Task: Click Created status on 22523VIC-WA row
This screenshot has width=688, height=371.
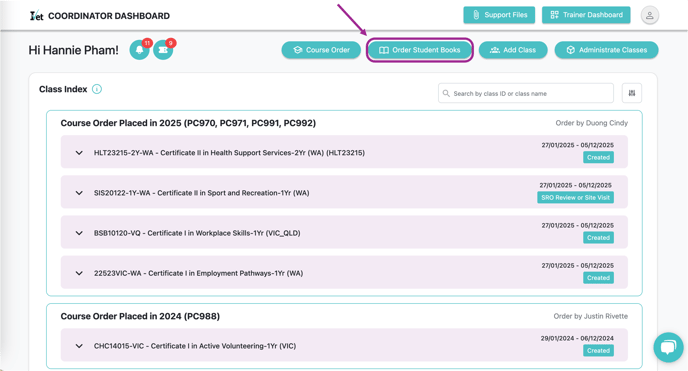Action: 598,278
